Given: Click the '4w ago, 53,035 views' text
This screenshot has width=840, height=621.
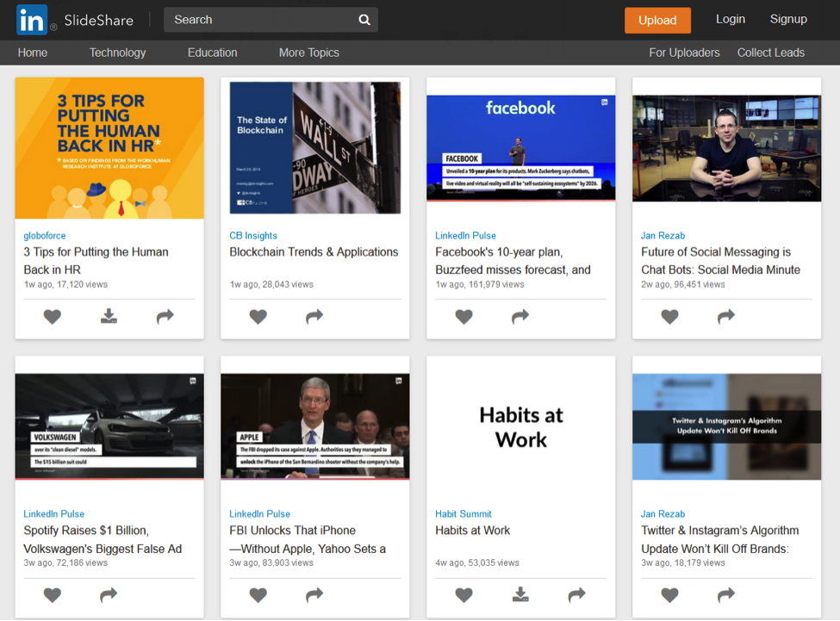Looking at the screenshot, I should [476, 562].
